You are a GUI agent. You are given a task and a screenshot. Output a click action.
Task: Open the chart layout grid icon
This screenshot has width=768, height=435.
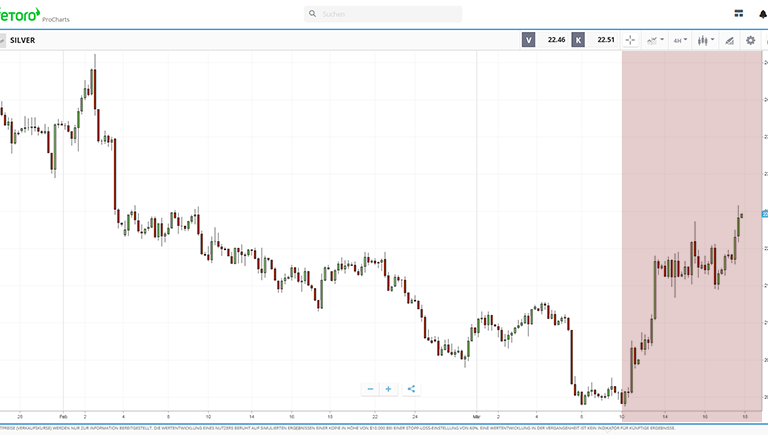pos(738,14)
